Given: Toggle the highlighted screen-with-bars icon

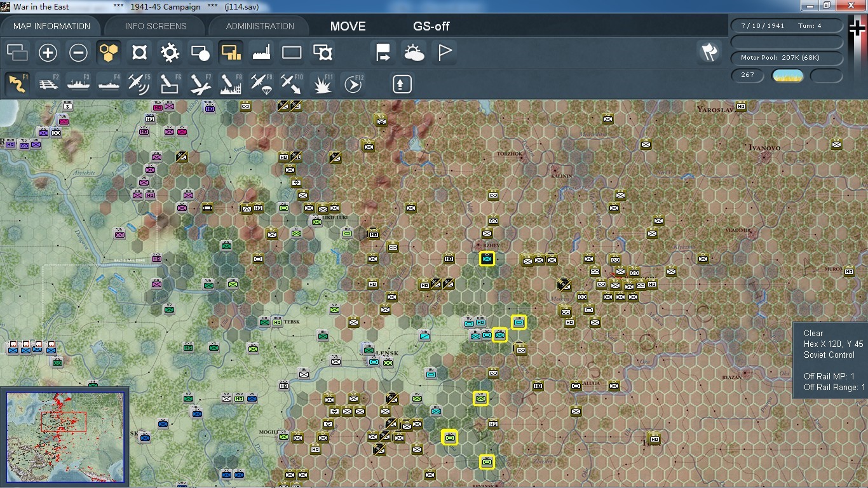Looking at the screenshot, I should tap(231, 53).
